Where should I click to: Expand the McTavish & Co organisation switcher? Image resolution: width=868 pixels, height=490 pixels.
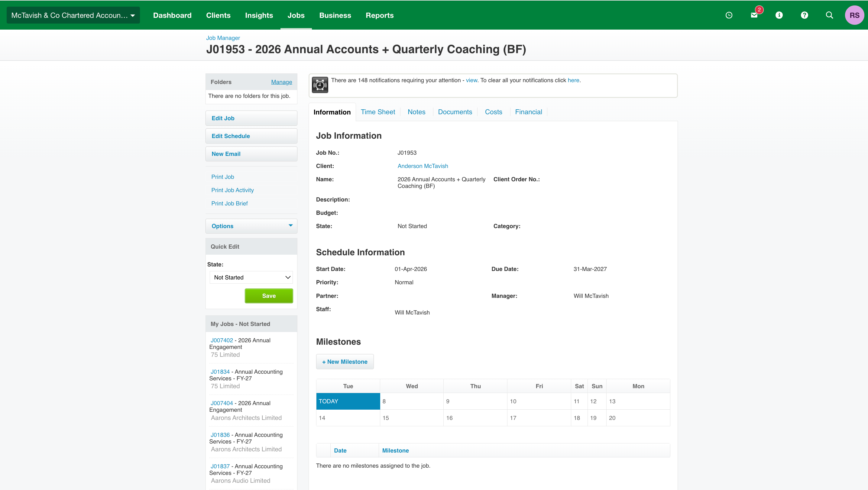[73, 15]
